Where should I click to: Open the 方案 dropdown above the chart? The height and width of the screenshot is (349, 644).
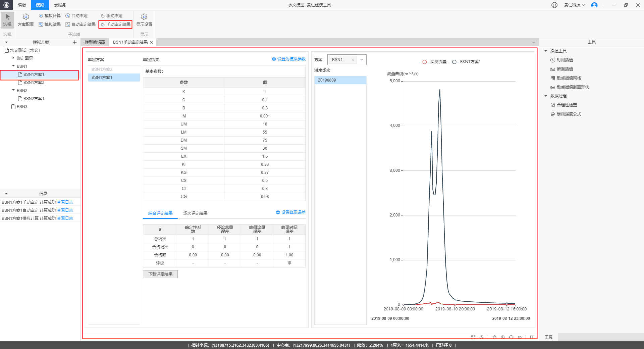[362, 60]
